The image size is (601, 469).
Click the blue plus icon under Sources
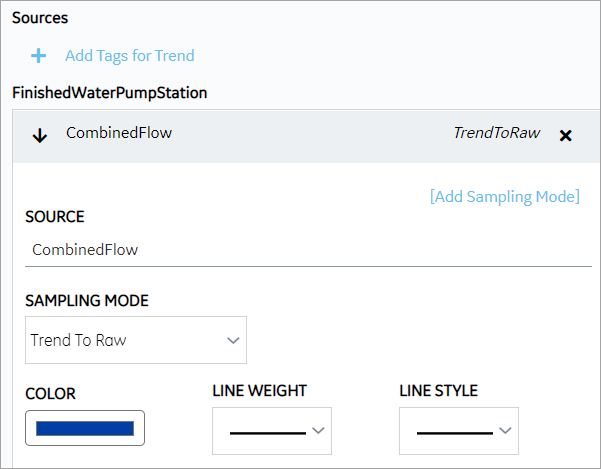coord(38,56)
